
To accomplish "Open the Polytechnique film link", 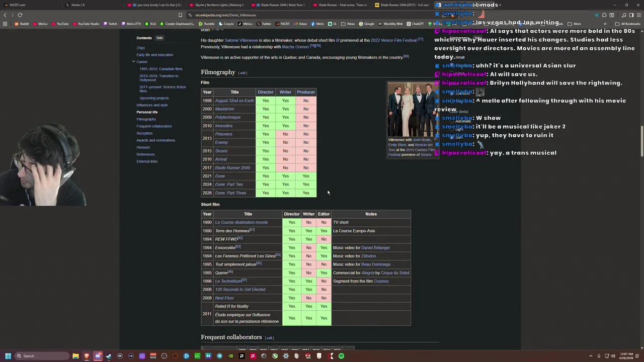I will (x=227, y=117).
